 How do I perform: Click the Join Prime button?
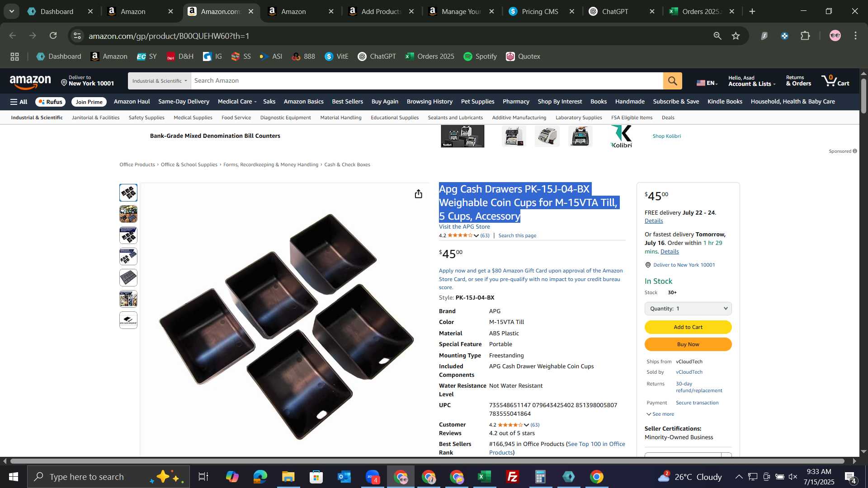click(89, 102)
